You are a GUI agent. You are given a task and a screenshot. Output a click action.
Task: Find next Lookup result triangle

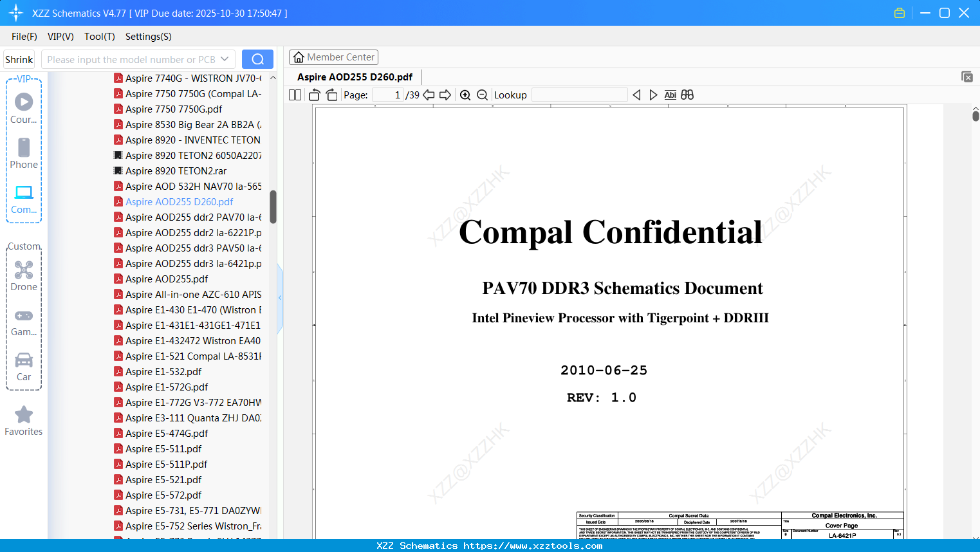click(653, 95)
